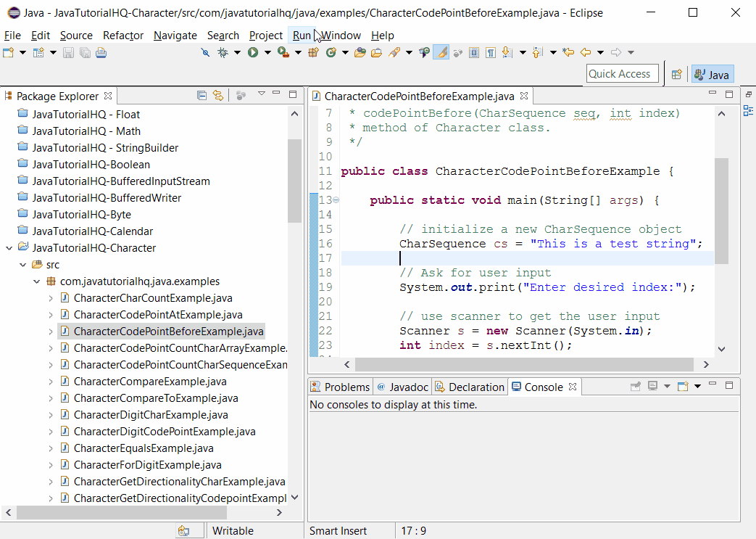The height and width of the screenshot is (539, 756).
Task: Open the Print dialog from the toolbar
Action: [101, 52]
